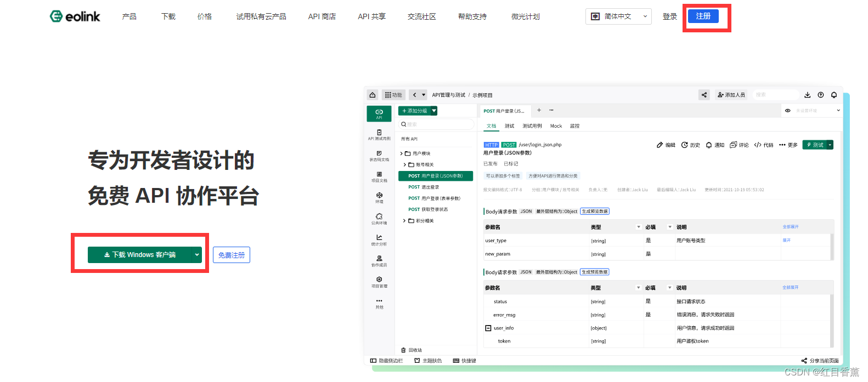Image resolution: width=868 pixels, height=382 pixels.
Task: Open dropdown arrow next to 测试 button
Action: point(830,145)
